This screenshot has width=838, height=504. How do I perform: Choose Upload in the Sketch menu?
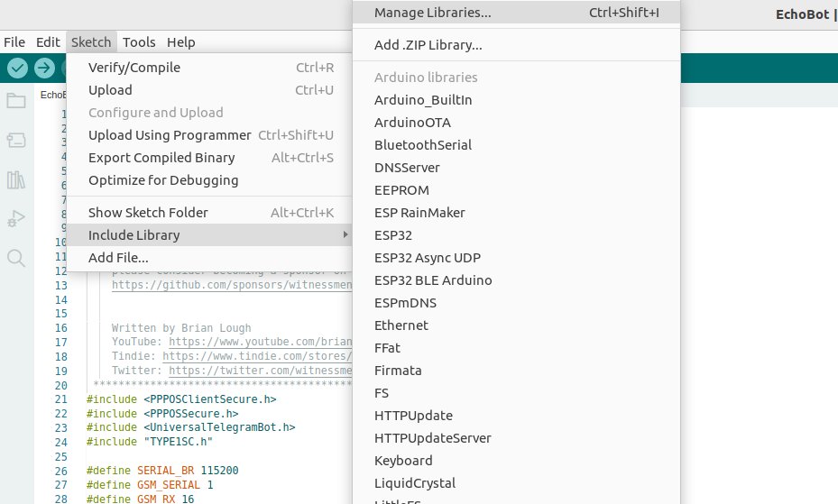tap(209, 90)
